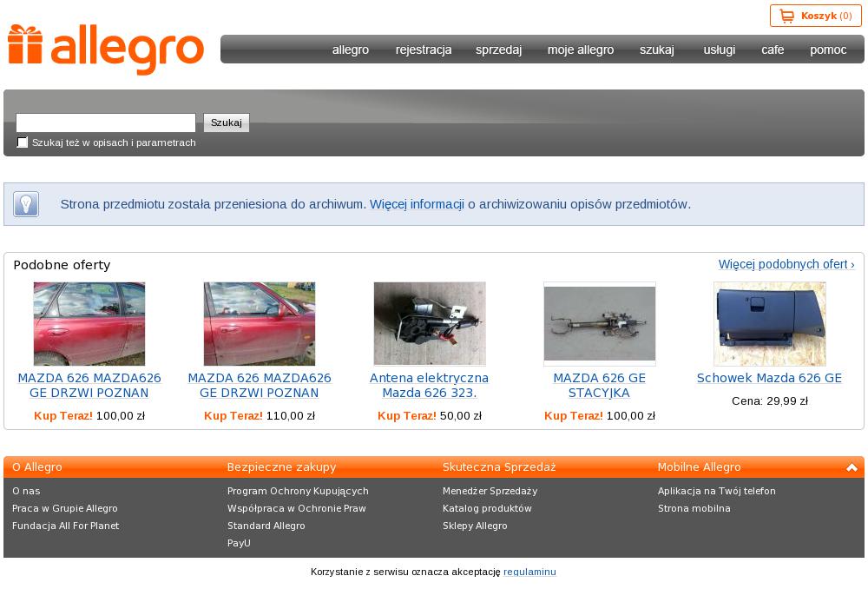868x589 pixels.
Task: Follow the Więcej informacji link
Action: pos(417,204)
